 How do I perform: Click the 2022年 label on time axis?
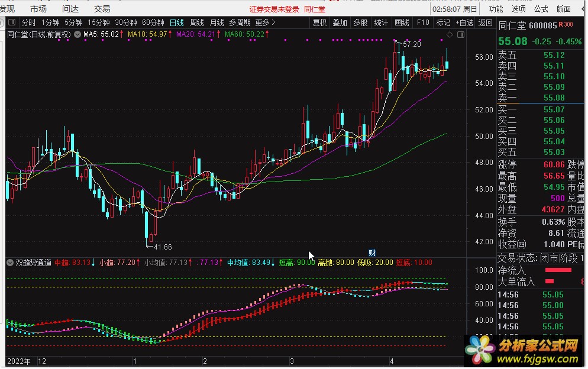[19, 361]
